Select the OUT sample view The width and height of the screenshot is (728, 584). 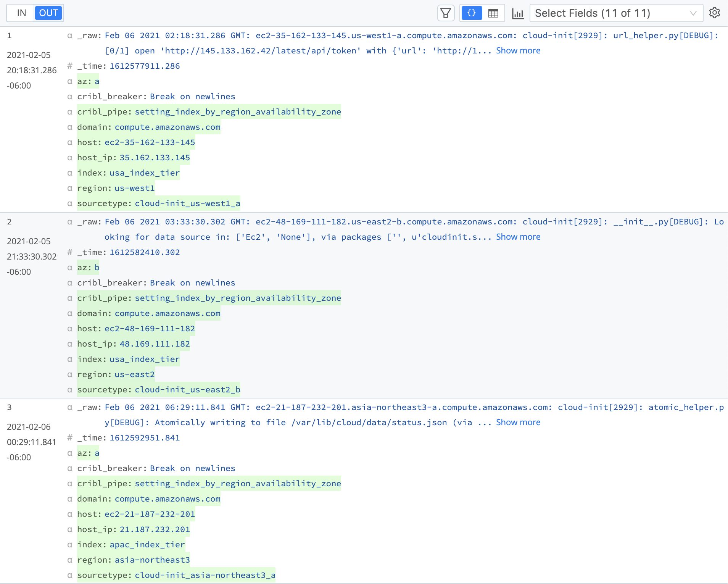(x=48, y=13)
